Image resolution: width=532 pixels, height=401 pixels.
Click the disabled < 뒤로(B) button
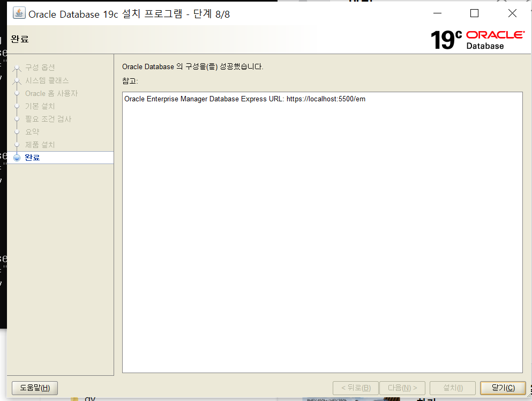pyautogui.click(x=356, y=388)
